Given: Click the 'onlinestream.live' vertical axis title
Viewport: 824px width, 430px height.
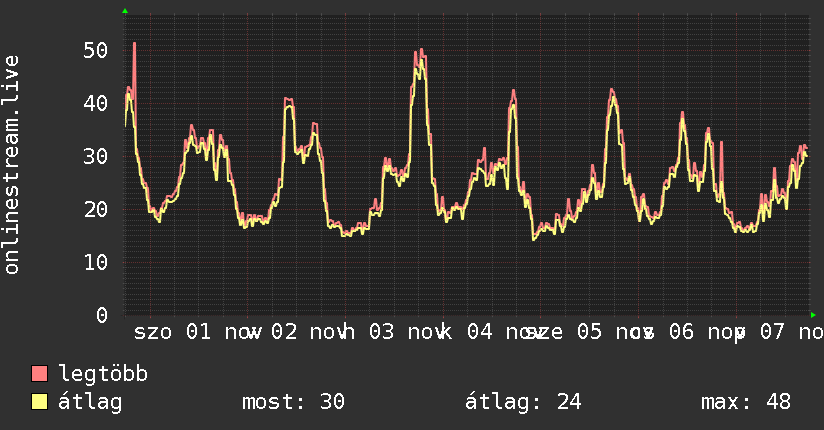Looking at the screenshot, I should pyautogui.click(x=11, y=165).
